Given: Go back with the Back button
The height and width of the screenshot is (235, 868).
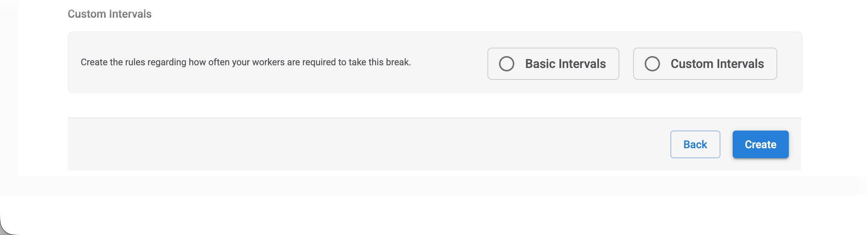Looking at the screenshot, I should [x=695, y=144].
